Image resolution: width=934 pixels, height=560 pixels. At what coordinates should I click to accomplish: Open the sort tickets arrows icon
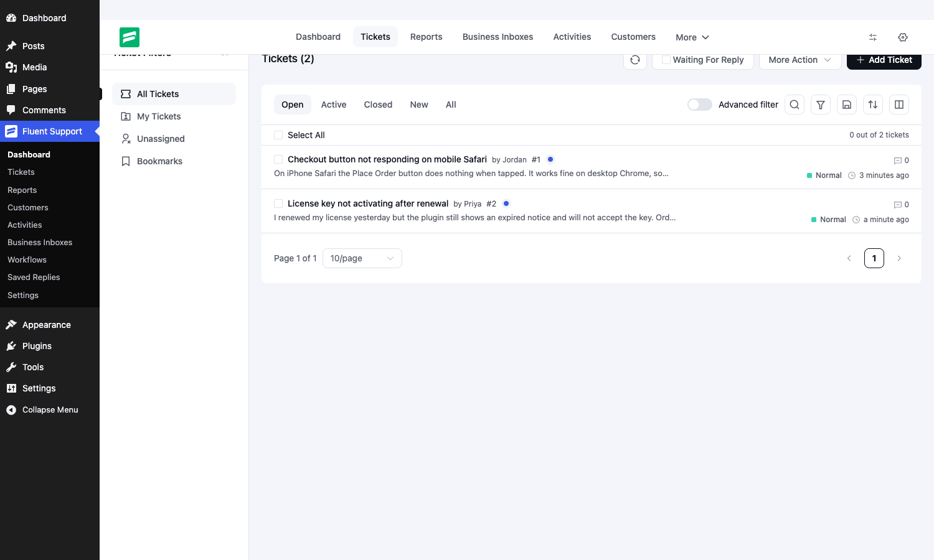click(x=873, y=105)
